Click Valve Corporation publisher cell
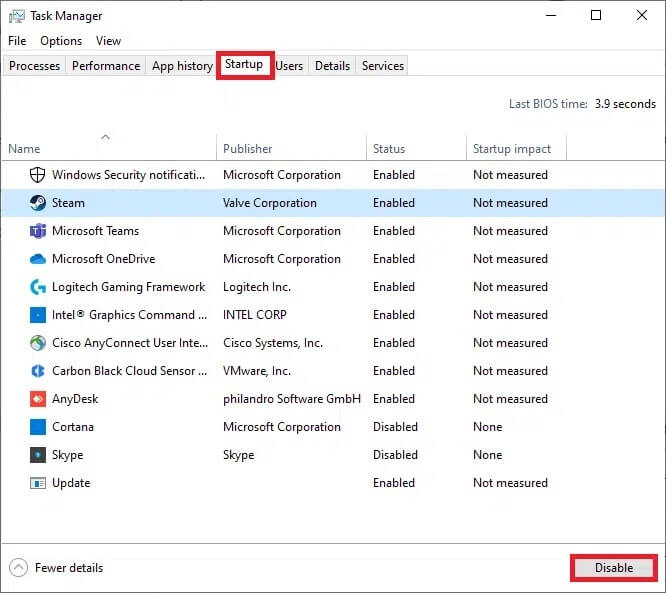Screen dimensions: 666x593 pyautogui.click(x=270, y=203)
